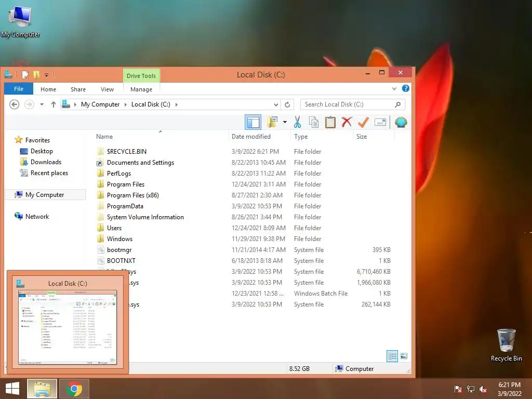Click the clipboard Paste icon
This screenshot has height=399, width=532.
(330, 122)
